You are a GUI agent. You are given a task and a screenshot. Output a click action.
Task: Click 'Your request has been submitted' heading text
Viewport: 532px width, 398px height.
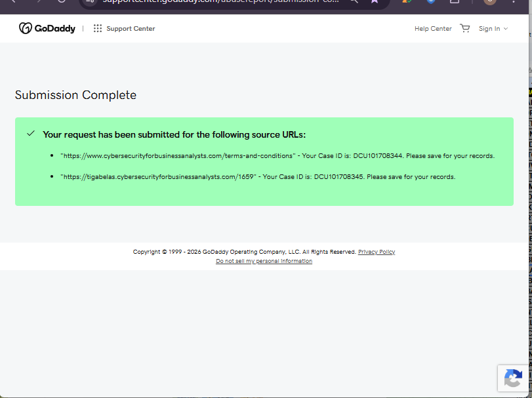tap(174, 134)
